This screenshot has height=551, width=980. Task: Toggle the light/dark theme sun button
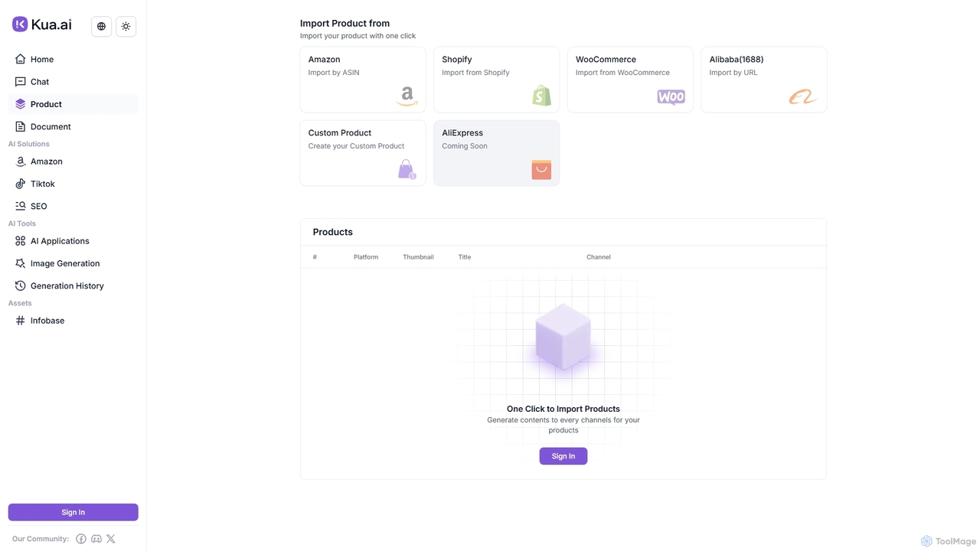[126, 26]
